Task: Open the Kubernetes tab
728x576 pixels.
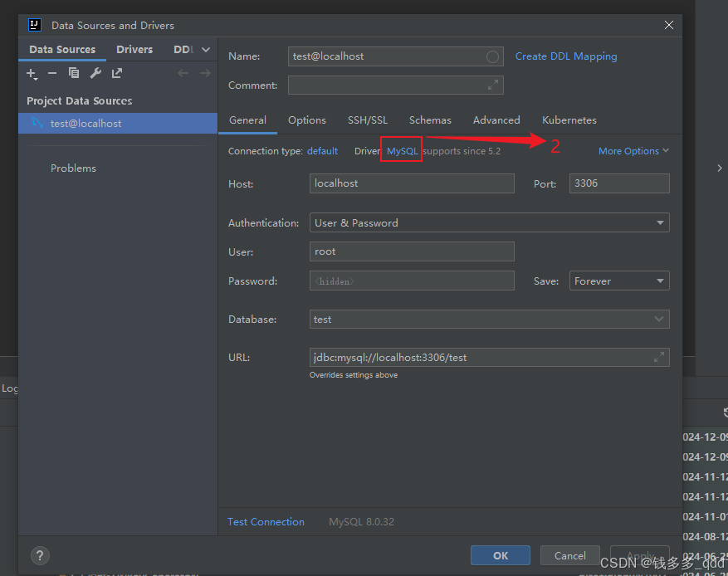Action: tap(569, 120)
